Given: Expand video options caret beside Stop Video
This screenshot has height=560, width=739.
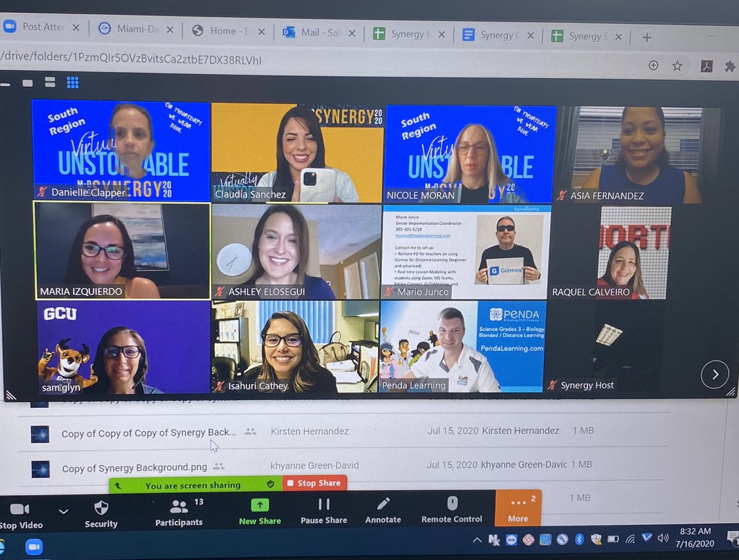Looking at the screenshot, I should [x=63, y=511].
